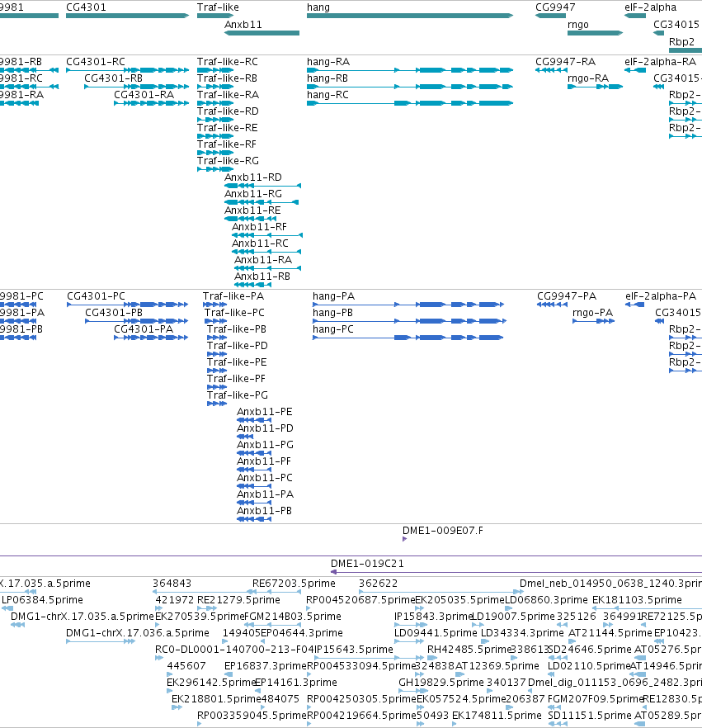The height and width of the screenshot is (728, 702).
Task: Open the CG9947-RA transcript label
Action: [x=565, y=62]
